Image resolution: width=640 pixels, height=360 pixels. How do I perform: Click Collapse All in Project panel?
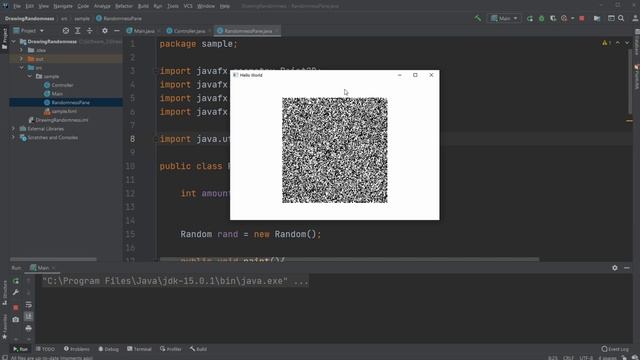(x=89, y=31)
